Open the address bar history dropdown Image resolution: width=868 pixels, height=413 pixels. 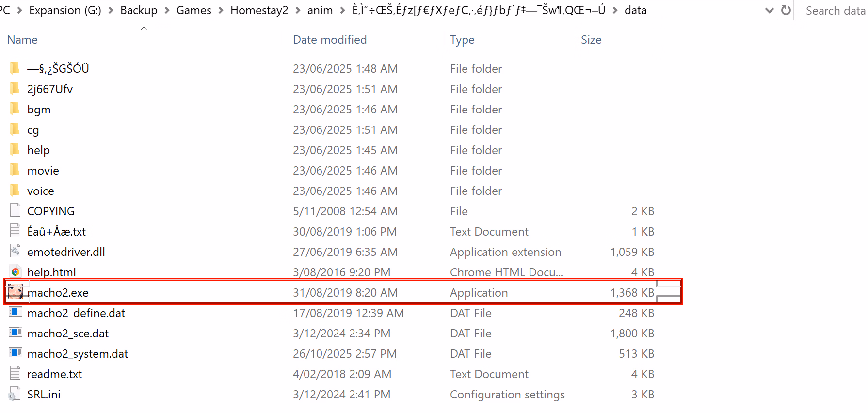(x=769, y=10)
